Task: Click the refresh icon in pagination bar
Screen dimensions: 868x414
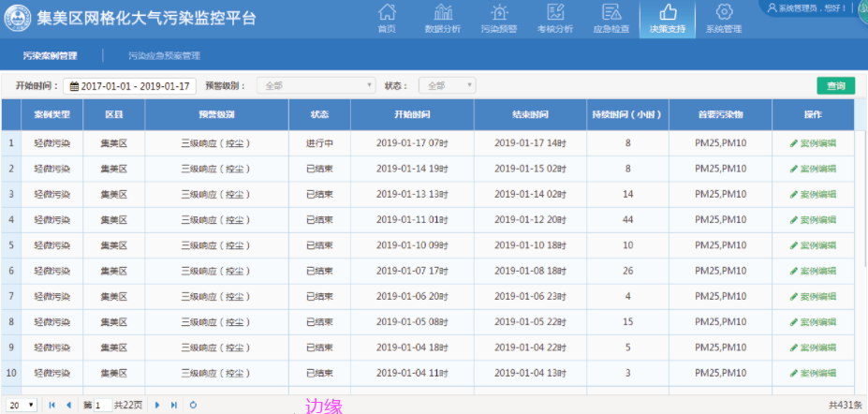Action: [x=193, y=405]
